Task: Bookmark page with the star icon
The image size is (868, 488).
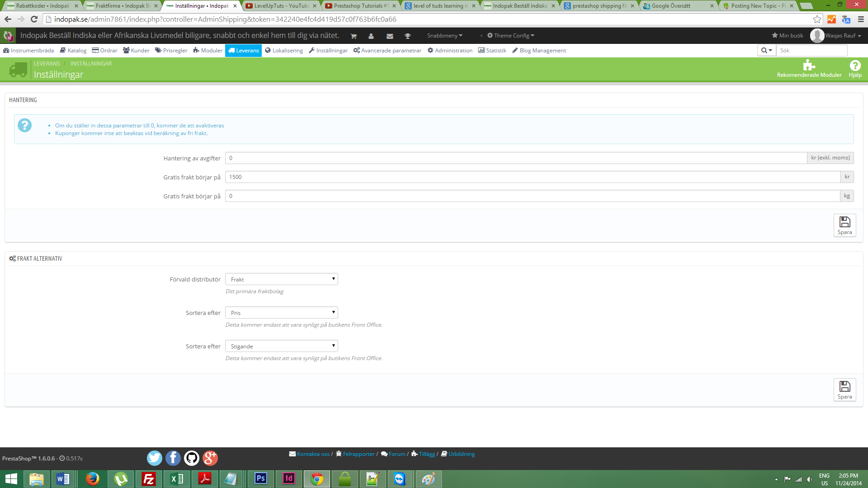Action: 817,19
